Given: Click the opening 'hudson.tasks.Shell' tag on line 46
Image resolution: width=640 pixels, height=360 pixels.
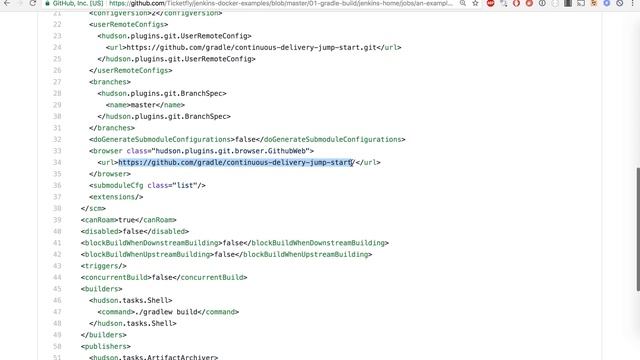Looking at the screenshot, I should click(131, 300).
